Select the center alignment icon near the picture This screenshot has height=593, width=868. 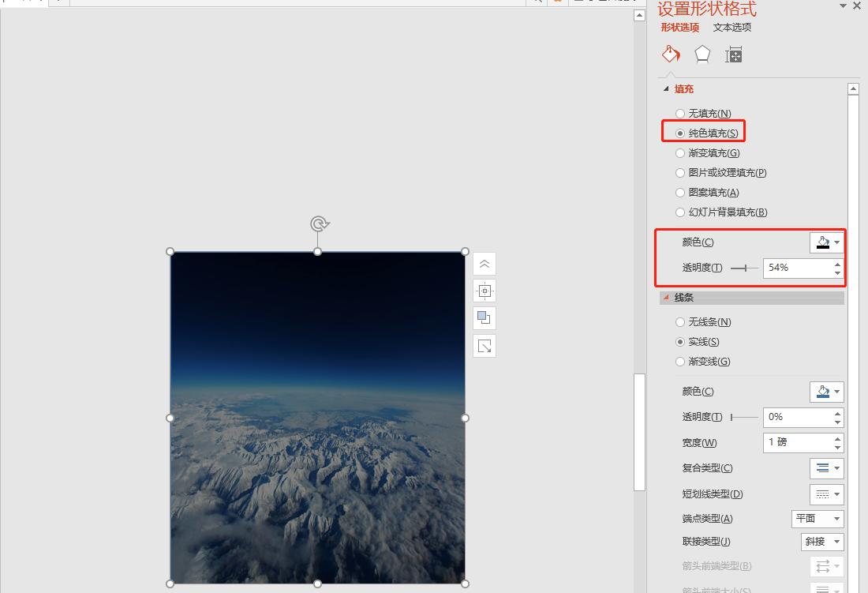tap(484, 291)
